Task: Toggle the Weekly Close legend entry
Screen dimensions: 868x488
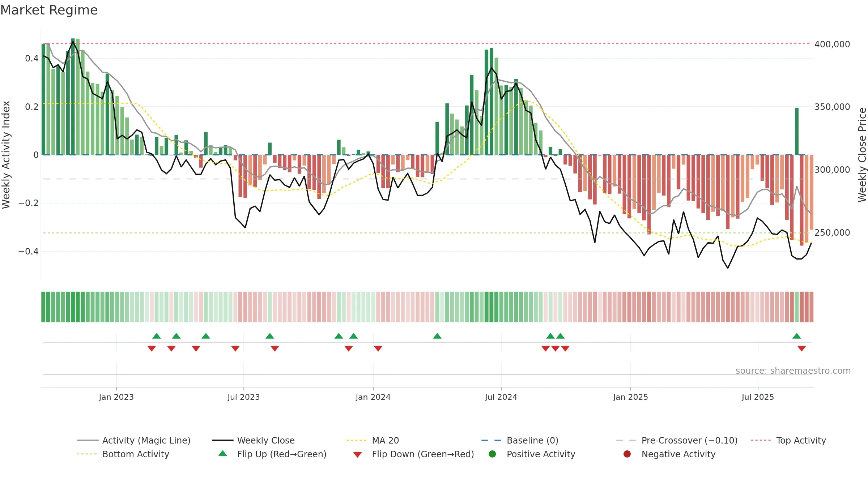Action: (253, 440)
